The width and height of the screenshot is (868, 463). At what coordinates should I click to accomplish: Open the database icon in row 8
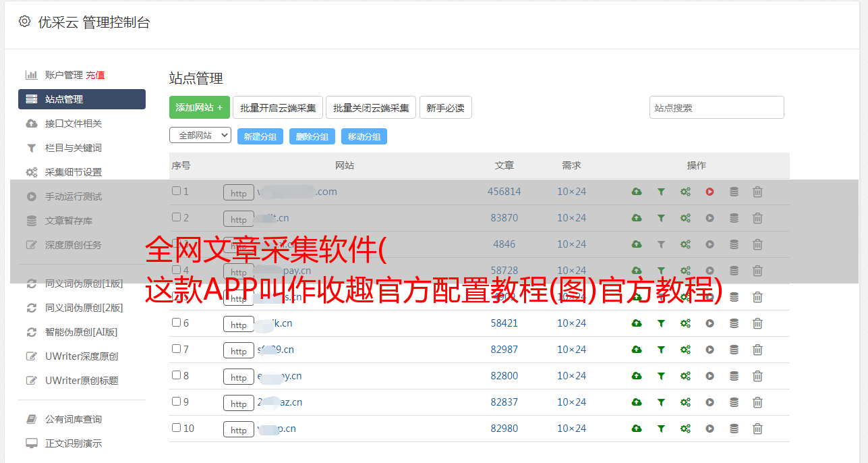[x=734, y=376]
